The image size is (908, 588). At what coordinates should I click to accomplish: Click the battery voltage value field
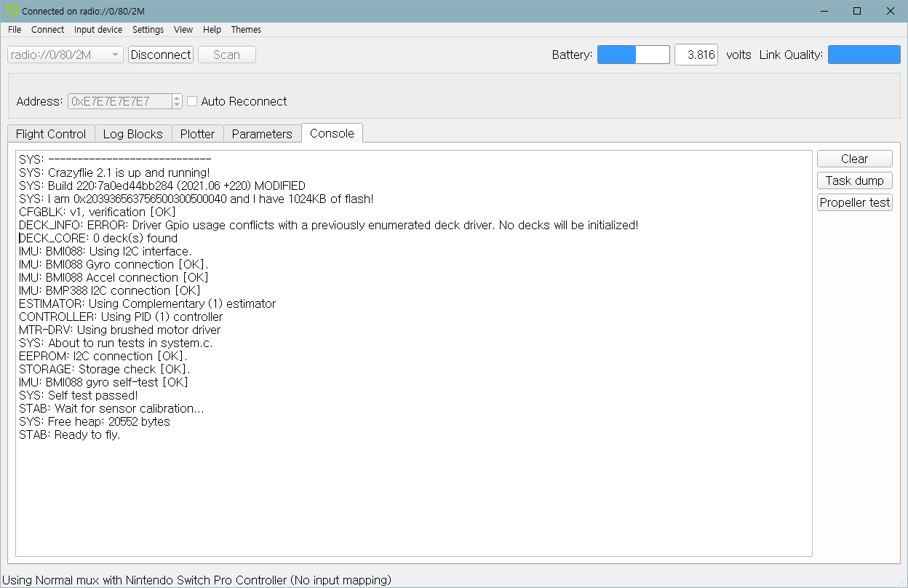696,55
